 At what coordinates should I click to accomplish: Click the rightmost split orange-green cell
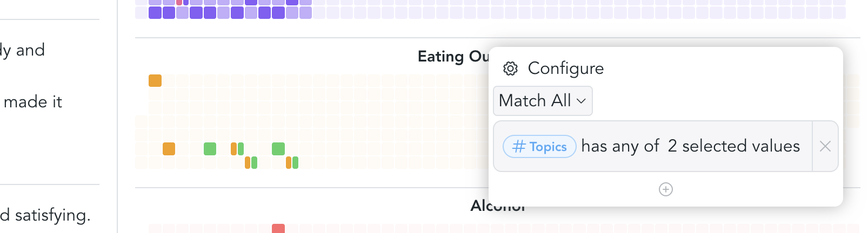point(292,162)
